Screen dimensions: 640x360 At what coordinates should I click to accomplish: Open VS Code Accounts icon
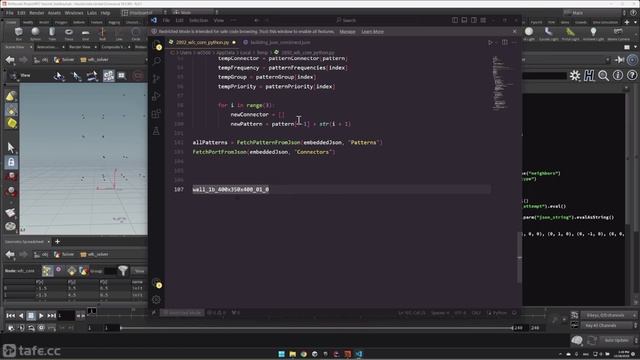tap(156, 282)
